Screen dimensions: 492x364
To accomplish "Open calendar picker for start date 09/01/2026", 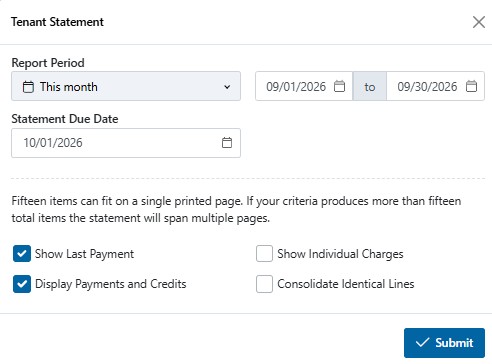I will click(339, 86).
